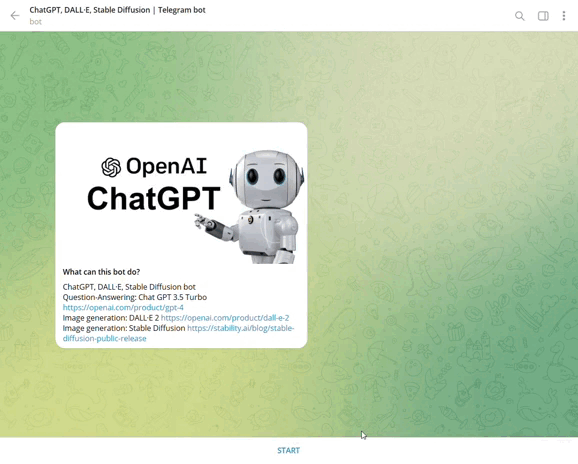Viewport: 578px width, 464px height.
Task: Open the stability.ai stable-diffusion-public-release link
Action: pos(178,333)
